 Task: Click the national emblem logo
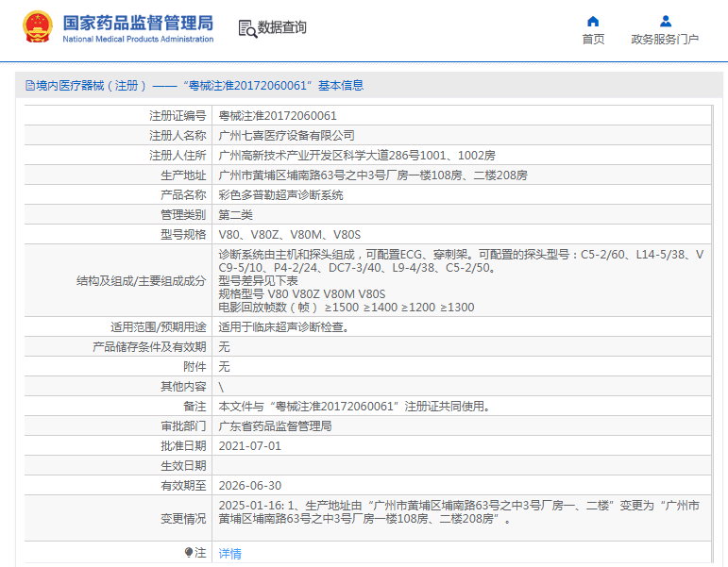38,27
